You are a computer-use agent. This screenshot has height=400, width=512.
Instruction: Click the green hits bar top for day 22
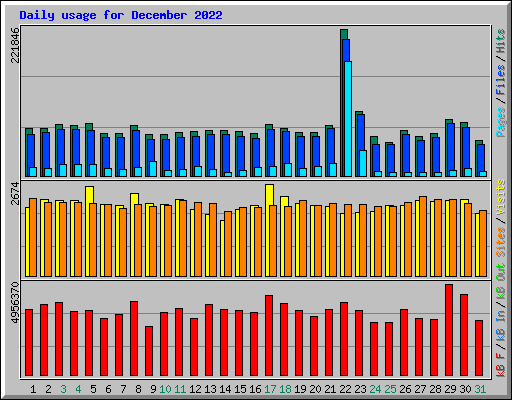344,34
